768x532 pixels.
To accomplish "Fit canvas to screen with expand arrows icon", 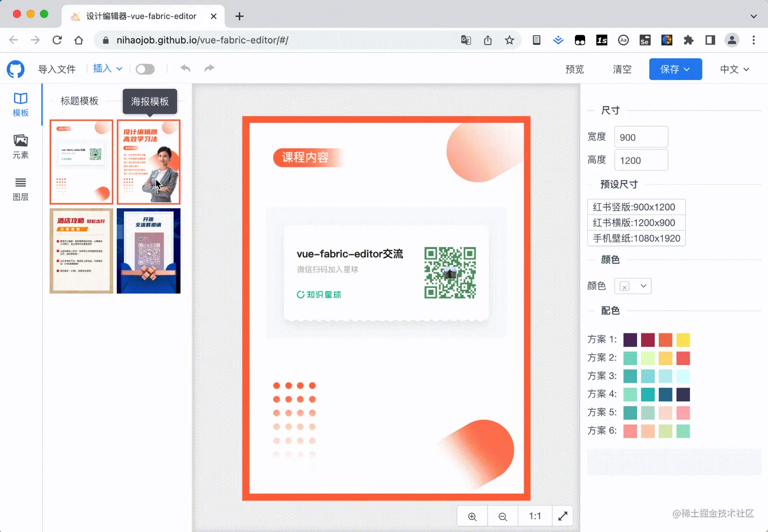I will pyautogui.click(x=563, y=516).
